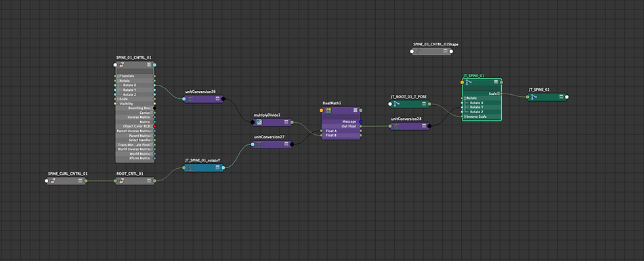Viewport: 644px width, 261px height.
Task: Expand the Scale attribute on SPINE_01_CNTRL_01
Action: [119, 99]
